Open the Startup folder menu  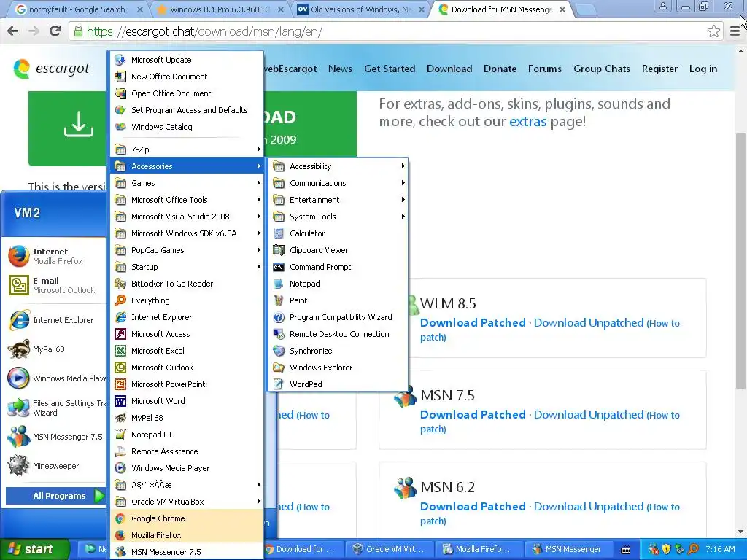187,267
